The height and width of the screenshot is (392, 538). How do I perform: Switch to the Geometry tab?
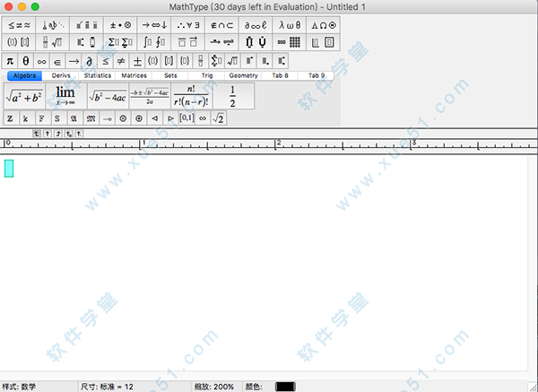pos(243,75)
